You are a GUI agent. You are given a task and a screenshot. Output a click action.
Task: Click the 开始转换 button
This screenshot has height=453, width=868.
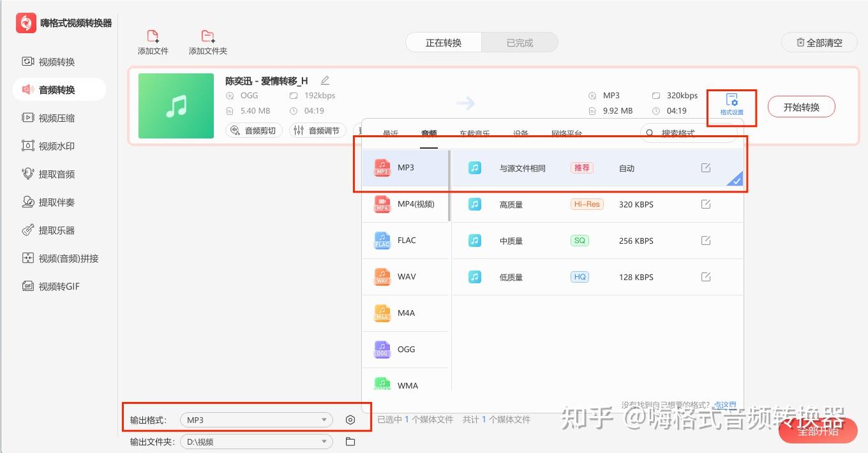(x=801, y=107)
